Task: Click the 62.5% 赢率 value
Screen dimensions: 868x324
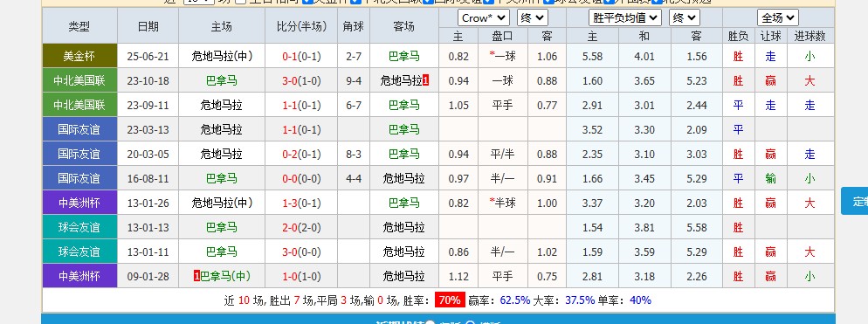Action: tap(515, 300)
